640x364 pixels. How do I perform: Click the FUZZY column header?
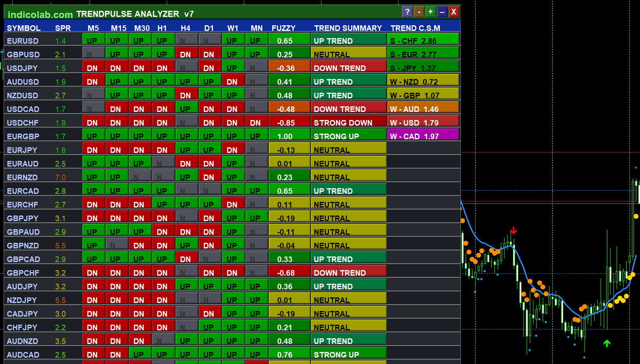point(283,28)
